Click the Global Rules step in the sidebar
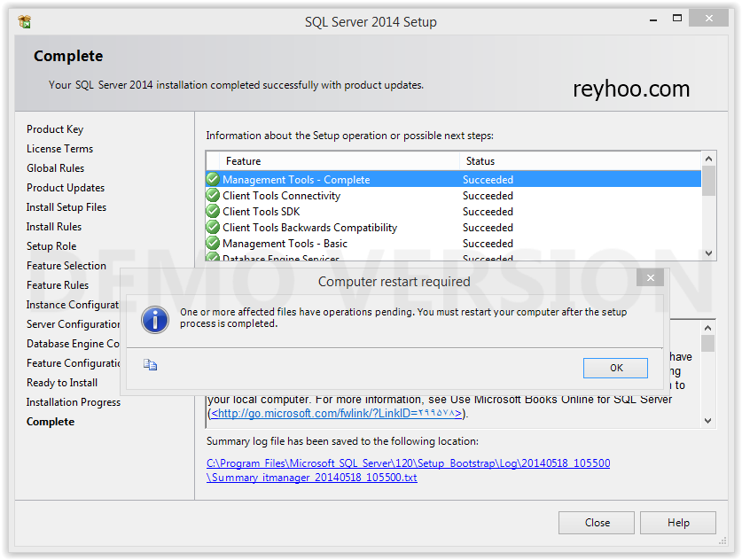 click(x=55, y=167)
